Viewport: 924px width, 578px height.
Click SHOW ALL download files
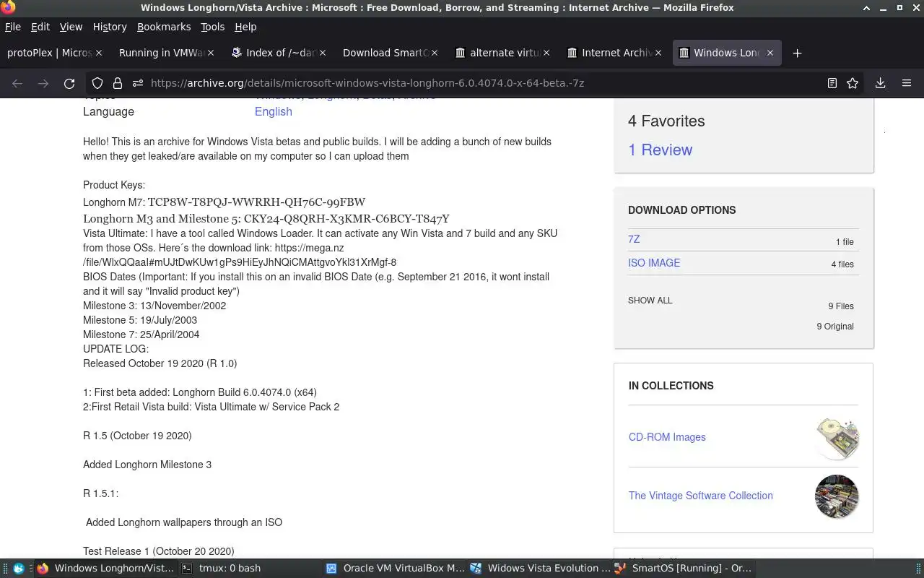(650, 301)
